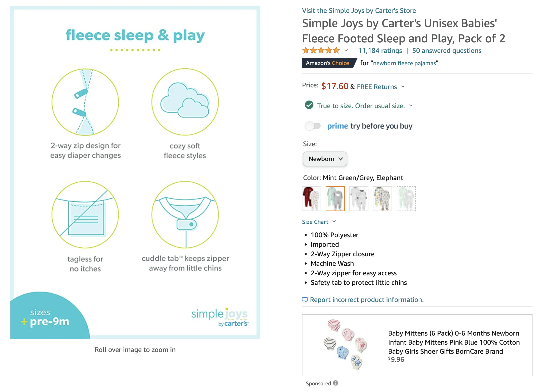The width and height of the screenshot is (543, 392).
Task: Click the green True to size checkmark icon
Action: click(x=309, y=105)
